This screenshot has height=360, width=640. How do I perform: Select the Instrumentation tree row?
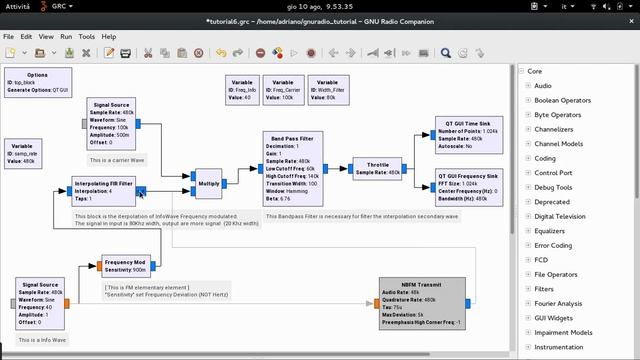tap(576, 347)
